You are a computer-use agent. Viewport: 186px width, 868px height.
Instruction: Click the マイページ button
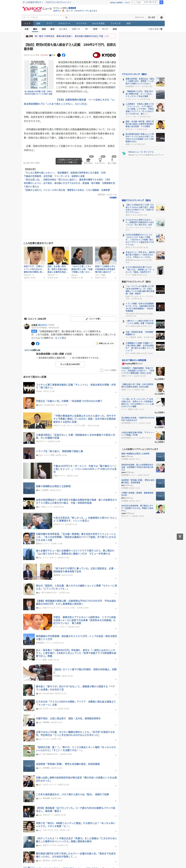pyautogui.click(x=139, y=18)
